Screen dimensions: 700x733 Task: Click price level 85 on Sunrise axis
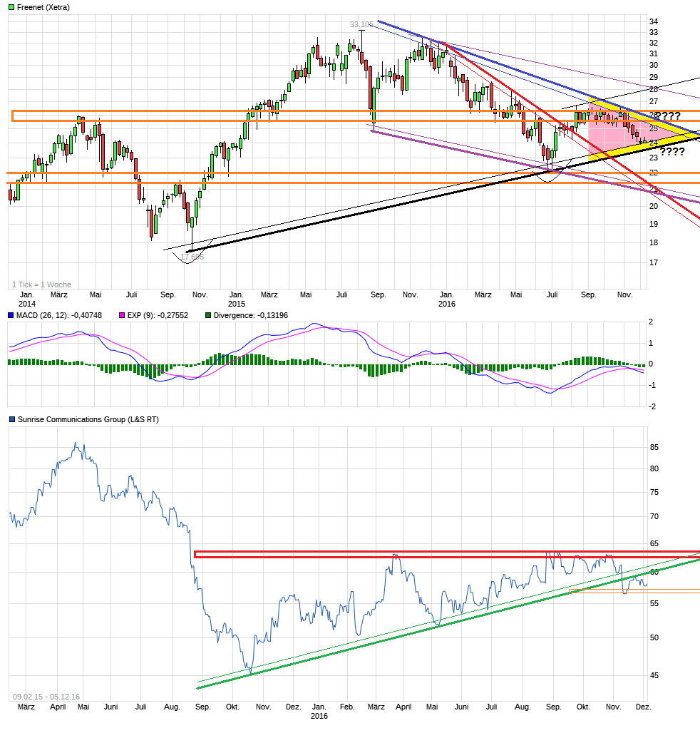tap(654, 447)
